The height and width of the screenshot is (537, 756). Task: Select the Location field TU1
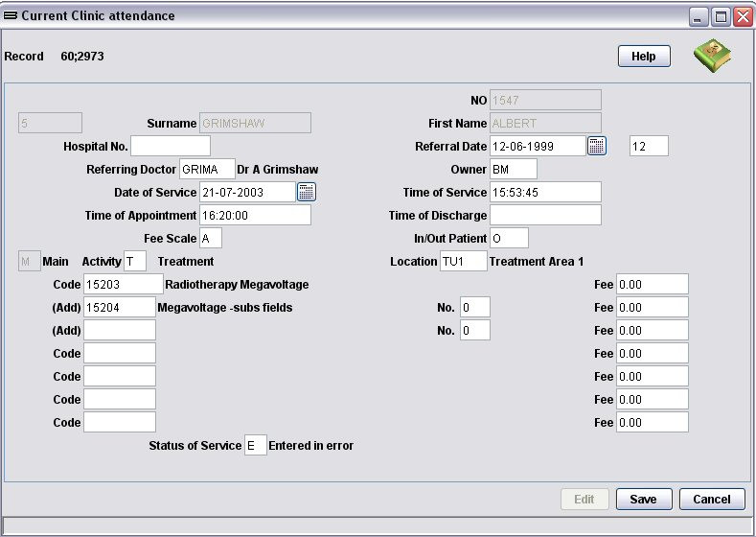[464, 261]
